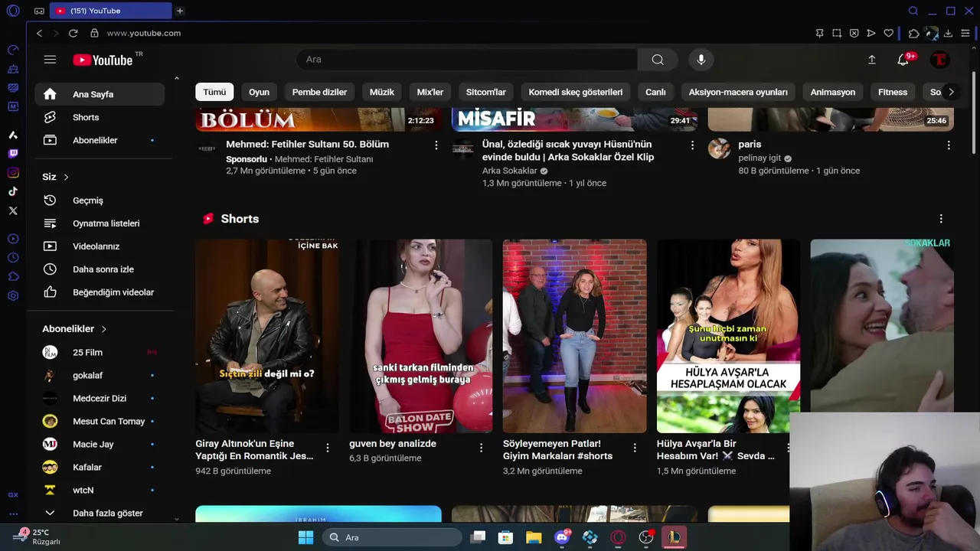Viewport: 980px width, 551px height.
Task: Open sidebar settings gear
Action: tap(13, 296)
